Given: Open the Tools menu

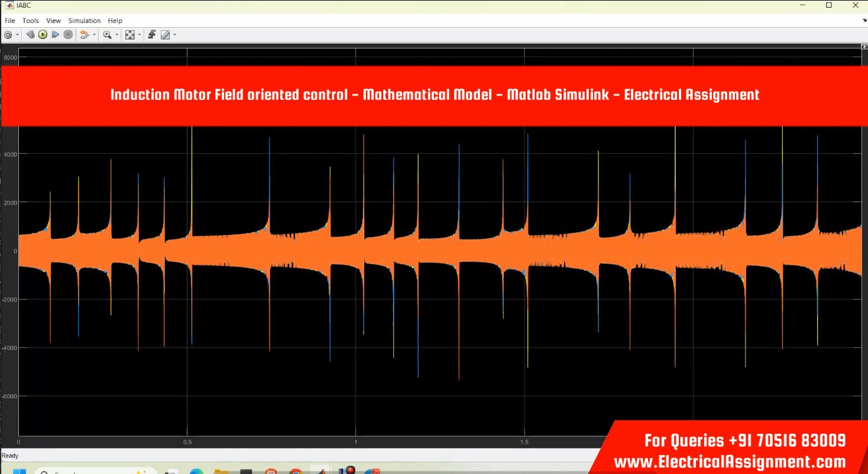Looking at the screenshot, I should click(x=30, y=21).
